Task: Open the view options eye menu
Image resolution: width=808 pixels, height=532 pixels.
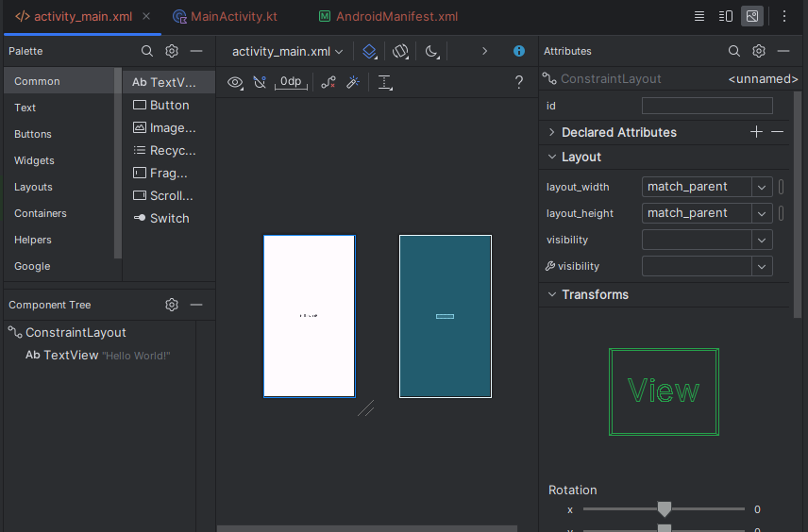Action: (235, 82)
